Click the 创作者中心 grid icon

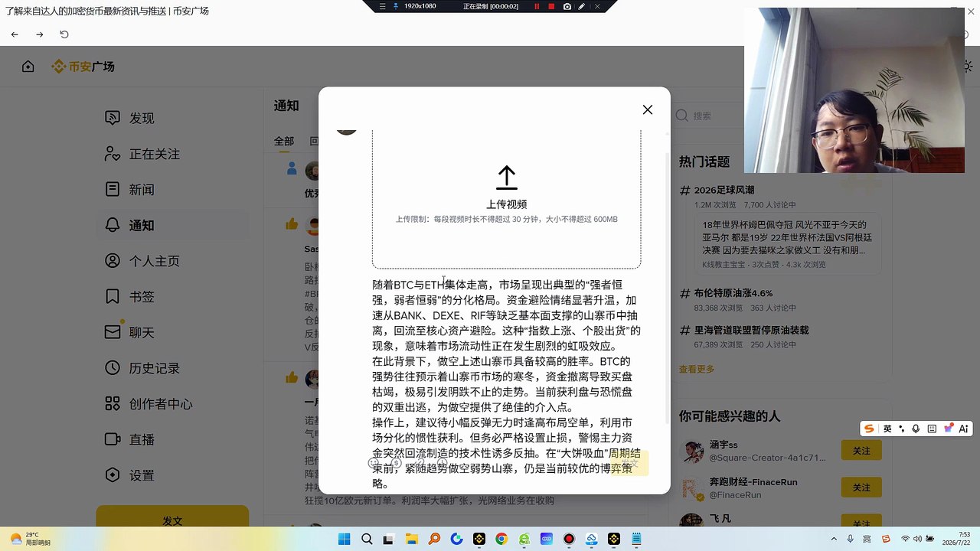113,403
